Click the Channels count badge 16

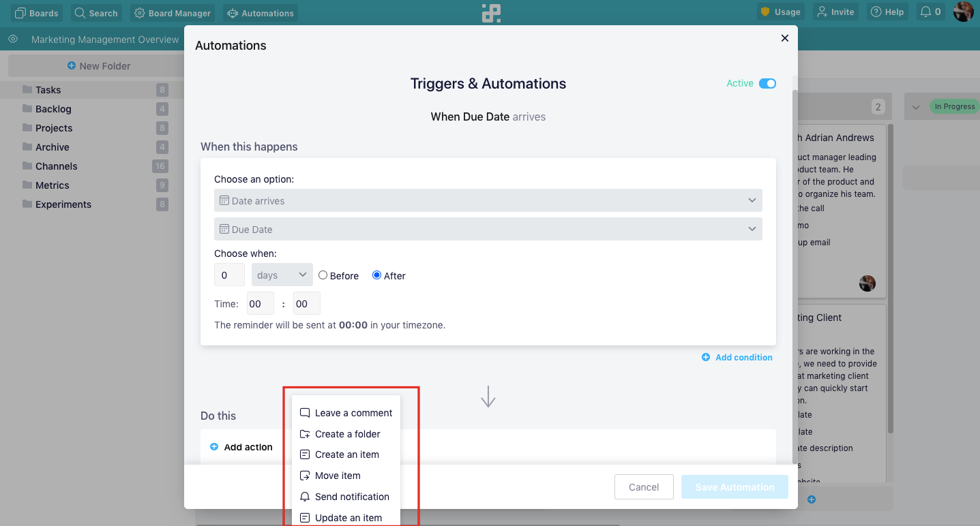pyautogui.click(x=160, y=166)
